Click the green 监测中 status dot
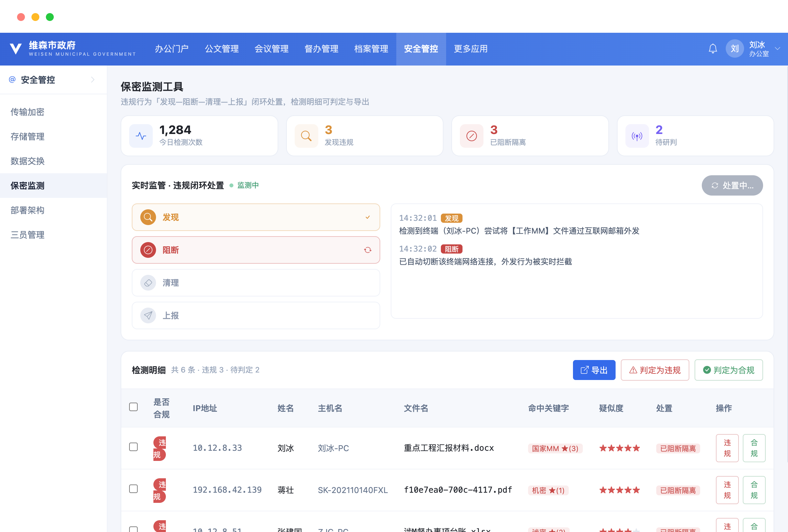This screenshot has width=788, height=532. coord(231,185)
